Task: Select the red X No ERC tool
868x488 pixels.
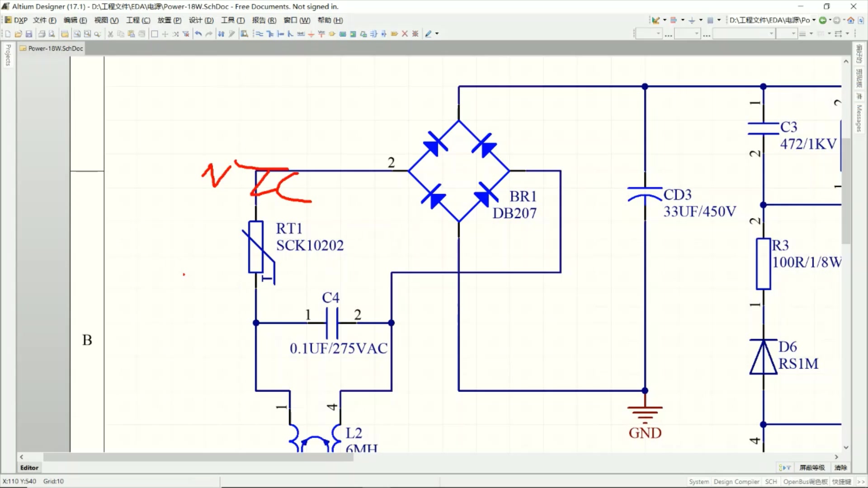Action: click(x=405, y=34)
